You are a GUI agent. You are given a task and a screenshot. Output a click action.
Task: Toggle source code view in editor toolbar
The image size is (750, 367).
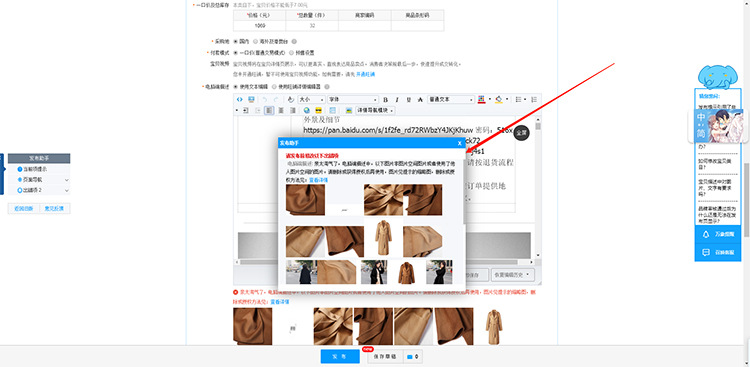[x=239, y=100]
